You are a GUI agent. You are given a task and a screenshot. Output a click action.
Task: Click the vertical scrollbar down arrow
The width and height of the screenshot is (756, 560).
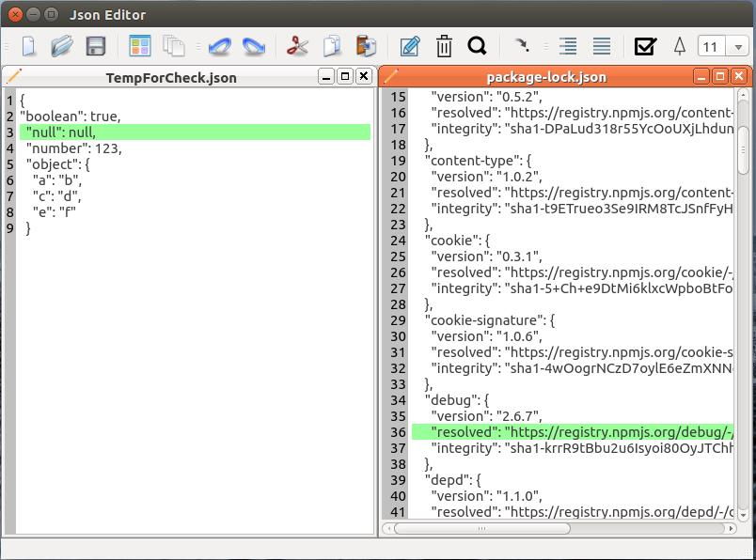[743, 515]
